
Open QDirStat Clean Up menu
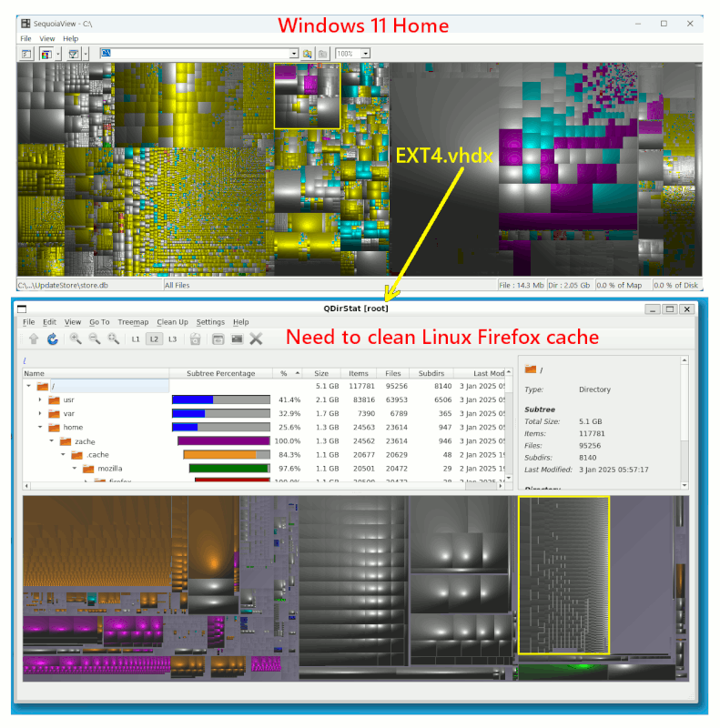(172, 322)
